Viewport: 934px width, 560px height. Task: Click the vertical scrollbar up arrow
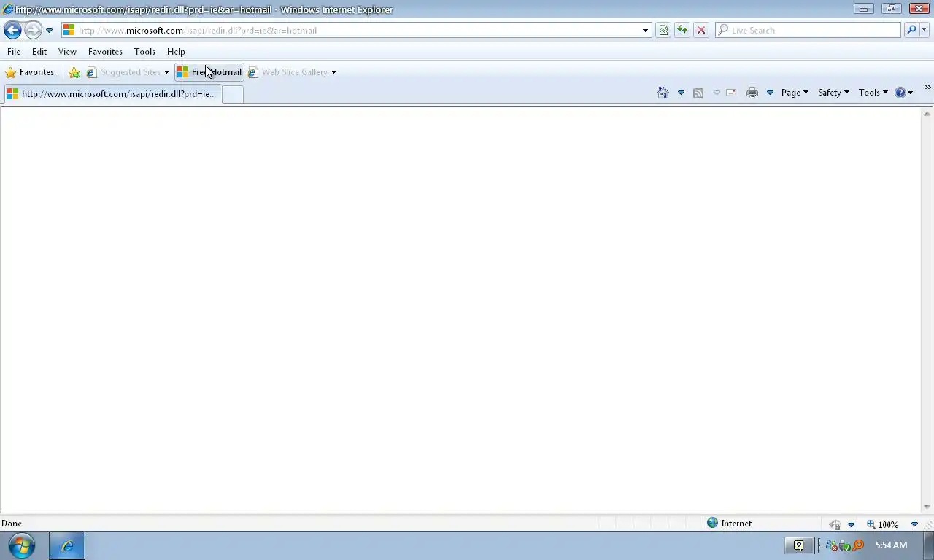pyautogui.click(x=927, y=113)
